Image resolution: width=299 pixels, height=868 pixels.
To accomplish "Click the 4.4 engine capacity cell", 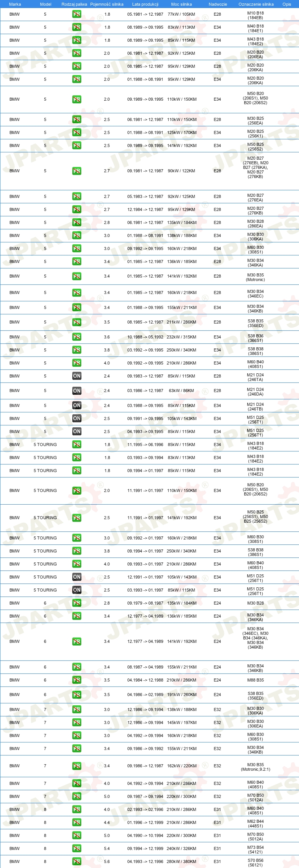I will [107, 822].
